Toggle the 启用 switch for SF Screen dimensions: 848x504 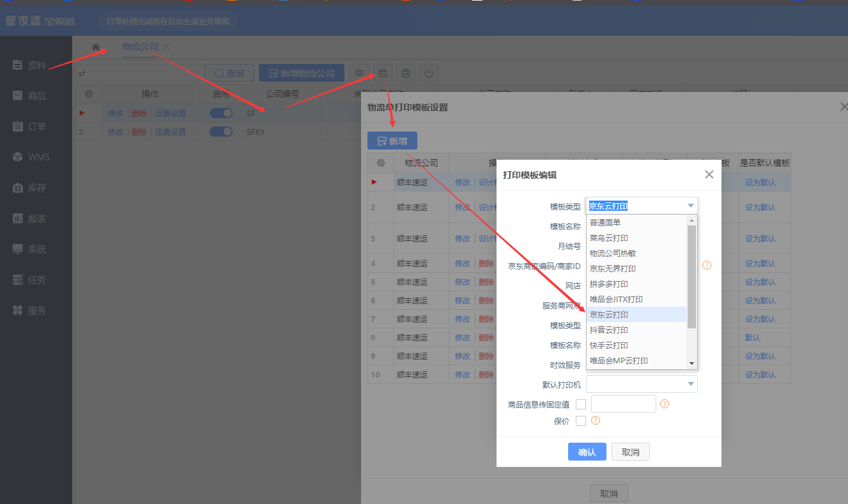(221, 113)
